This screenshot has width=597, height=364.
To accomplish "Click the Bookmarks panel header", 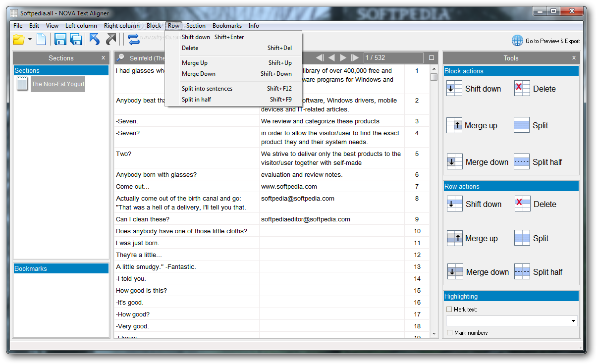I will point(61,268).
